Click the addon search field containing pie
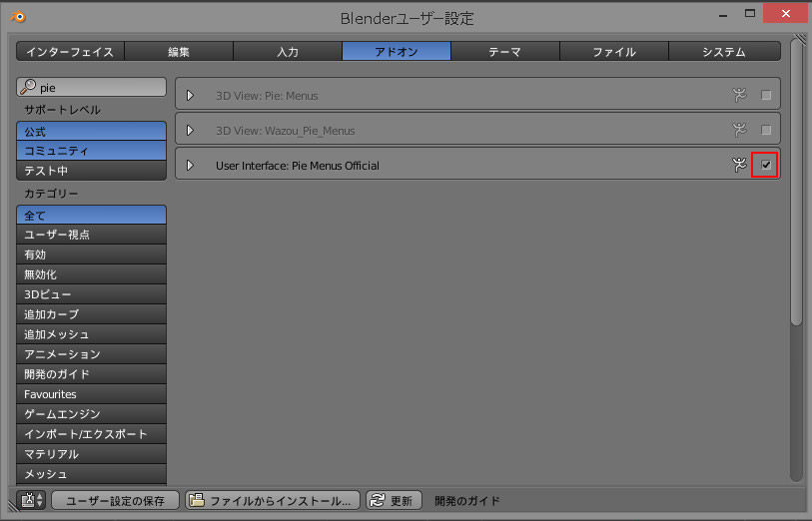 pyautogui.click(x=91, y=87)
